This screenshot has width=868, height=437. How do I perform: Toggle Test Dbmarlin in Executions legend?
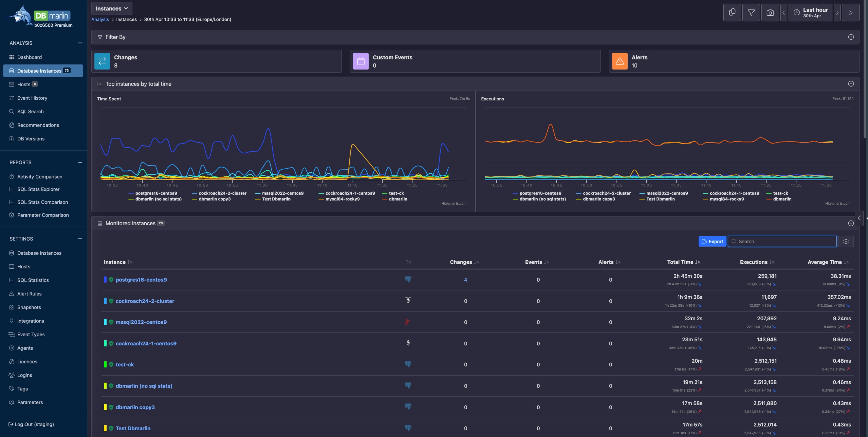click(657, 199)
